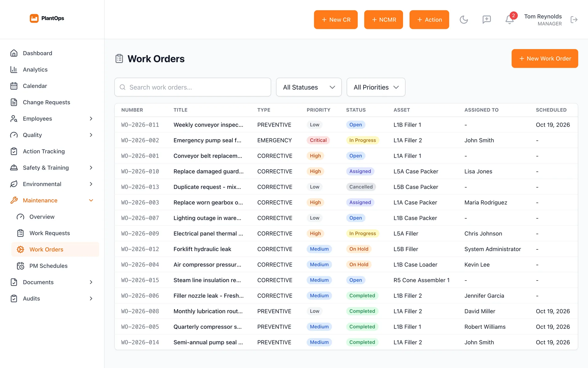This screenshot has width=588, height=368.
Task: Click the Action button in header
Action: [x=429, y=20]
